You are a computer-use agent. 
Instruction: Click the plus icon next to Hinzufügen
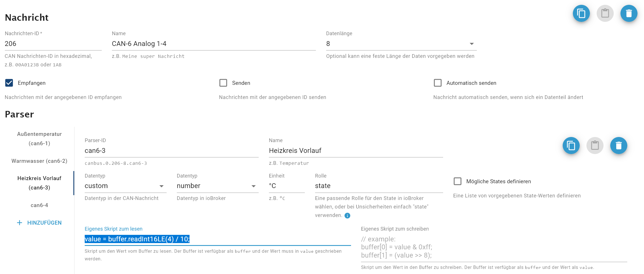20,223
